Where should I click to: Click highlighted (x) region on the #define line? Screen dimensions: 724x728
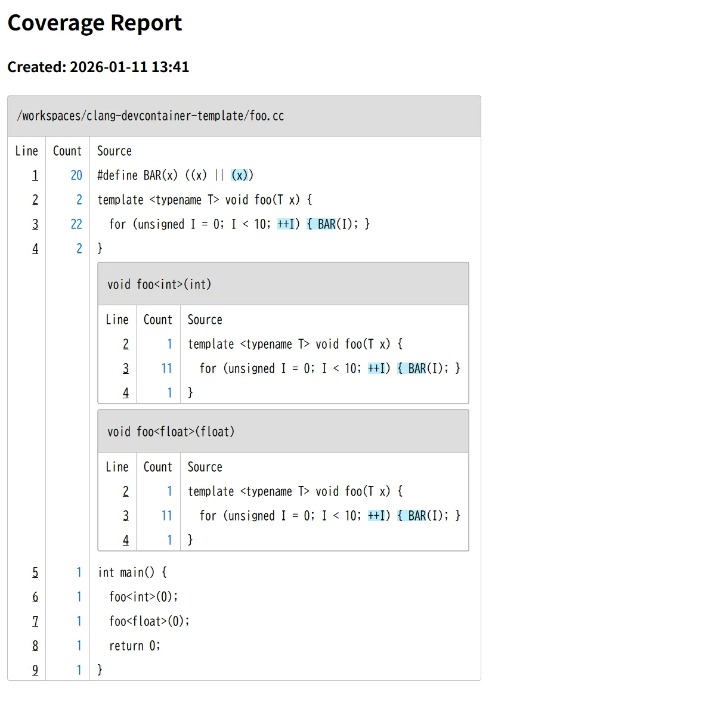[239, 175]
